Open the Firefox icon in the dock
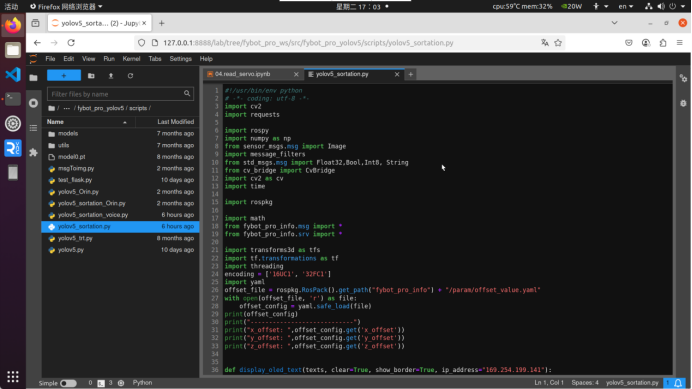This screenshot has width=692, height=389. tap(13, 26)
